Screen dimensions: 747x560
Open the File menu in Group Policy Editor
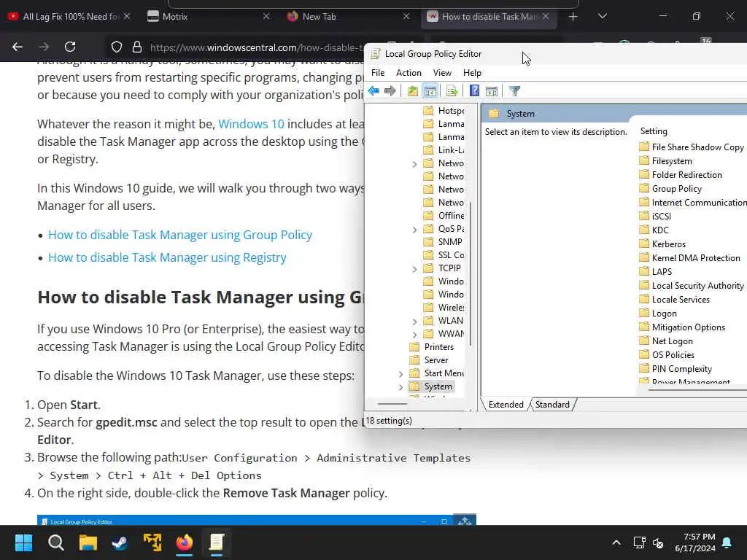click(378, 73)
